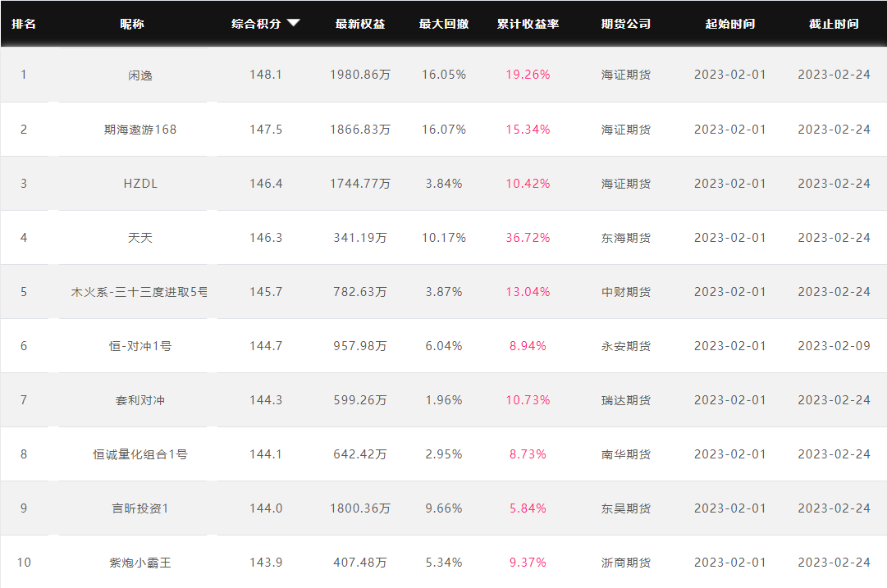Click the company 南华期货

(x=625, y=454)
